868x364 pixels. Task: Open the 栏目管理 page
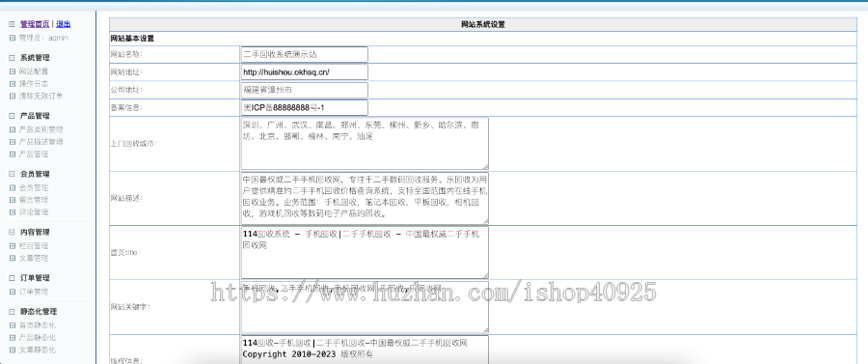pos(34,246)
